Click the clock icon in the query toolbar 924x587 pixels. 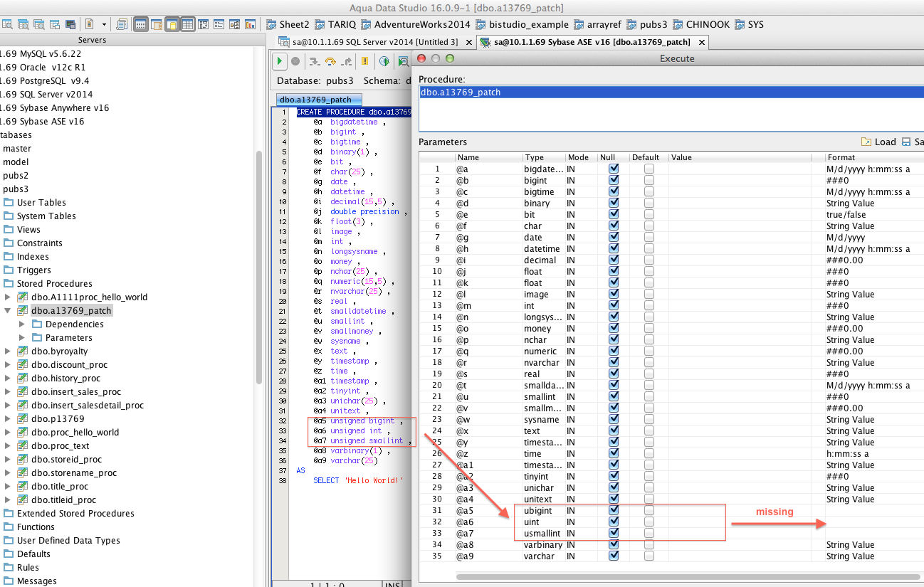(x=384, y=61)
